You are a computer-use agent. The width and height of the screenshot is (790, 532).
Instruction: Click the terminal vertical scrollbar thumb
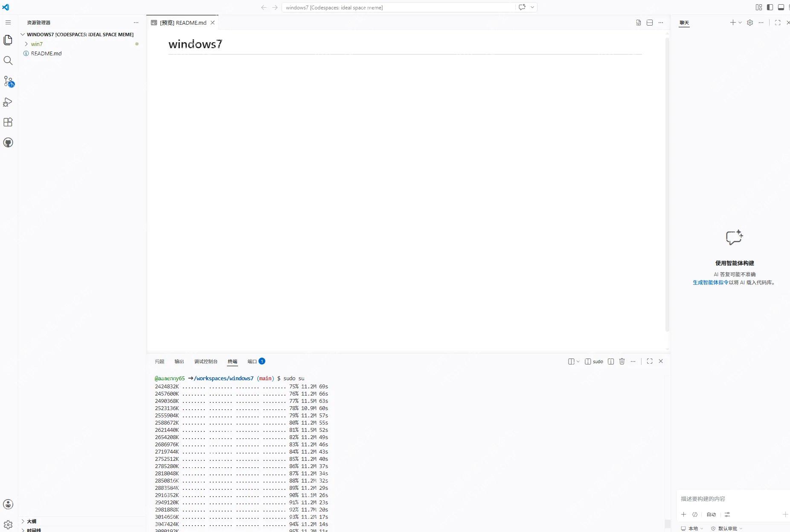(x=668, y=524)
